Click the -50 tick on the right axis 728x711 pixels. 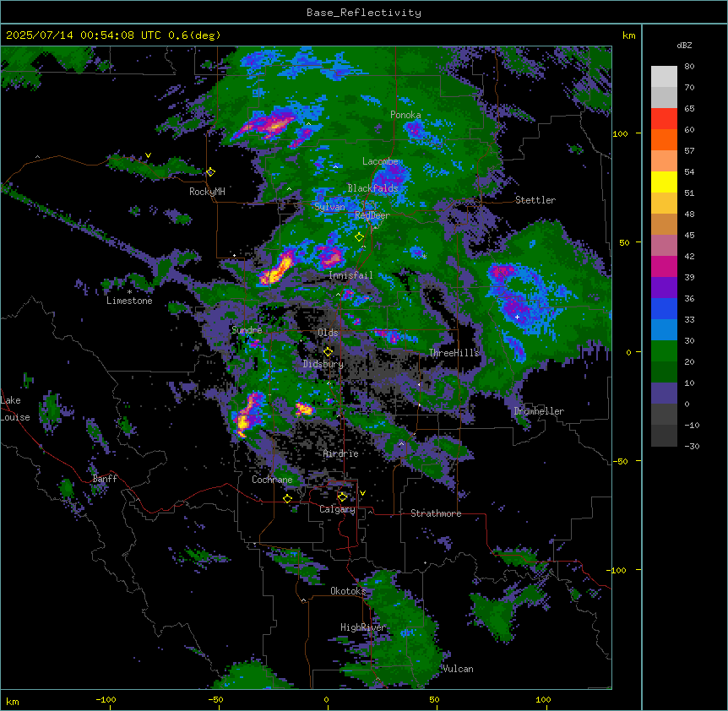(620, 461)
